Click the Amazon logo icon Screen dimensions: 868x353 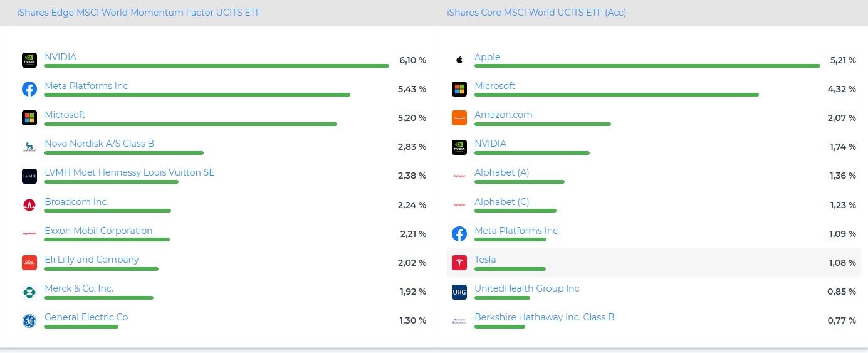click(x=459, y=118)
